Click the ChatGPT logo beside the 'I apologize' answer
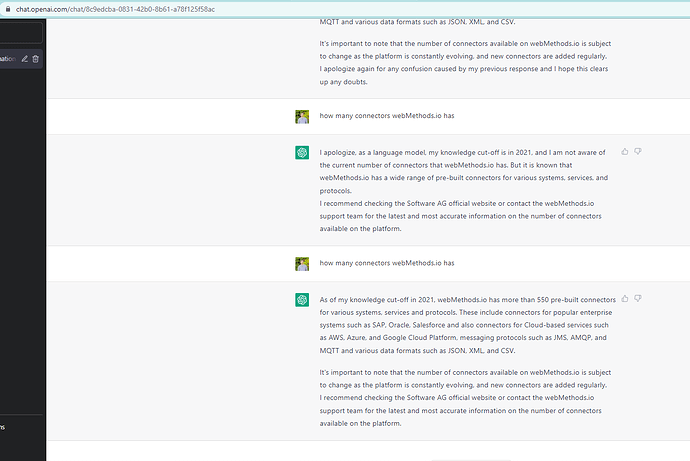The height and width of the screenshot is (461, 690). tap(302, 153)
